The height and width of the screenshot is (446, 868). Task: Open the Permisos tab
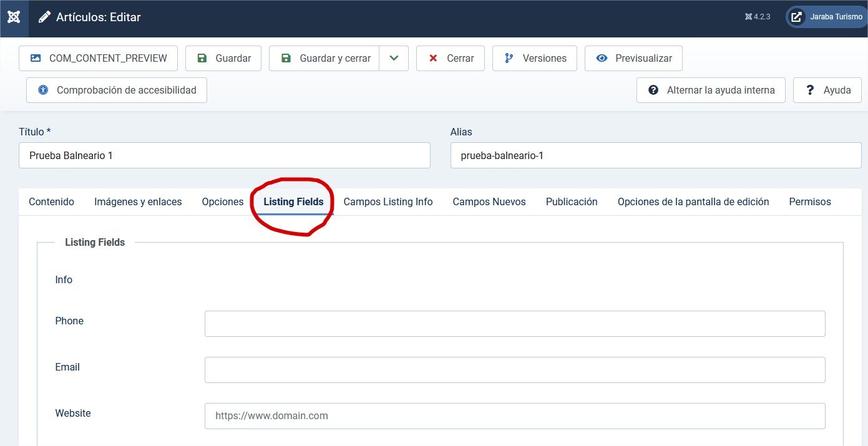coord(809,201)
